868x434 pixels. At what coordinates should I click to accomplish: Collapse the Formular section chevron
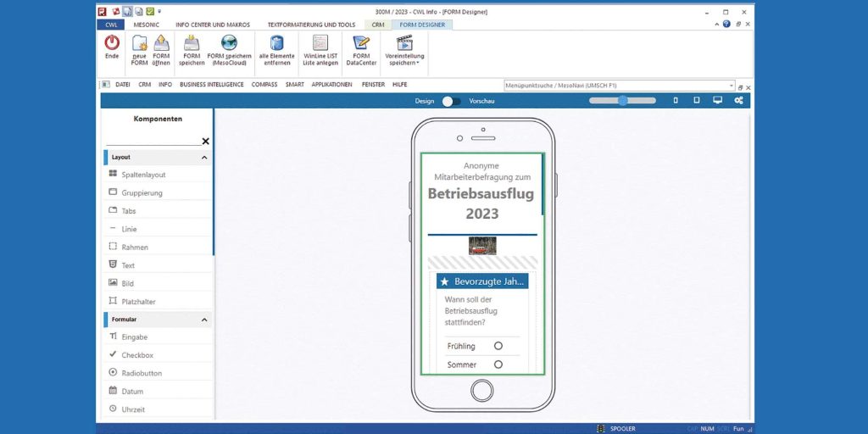click(x=204, y=320)
